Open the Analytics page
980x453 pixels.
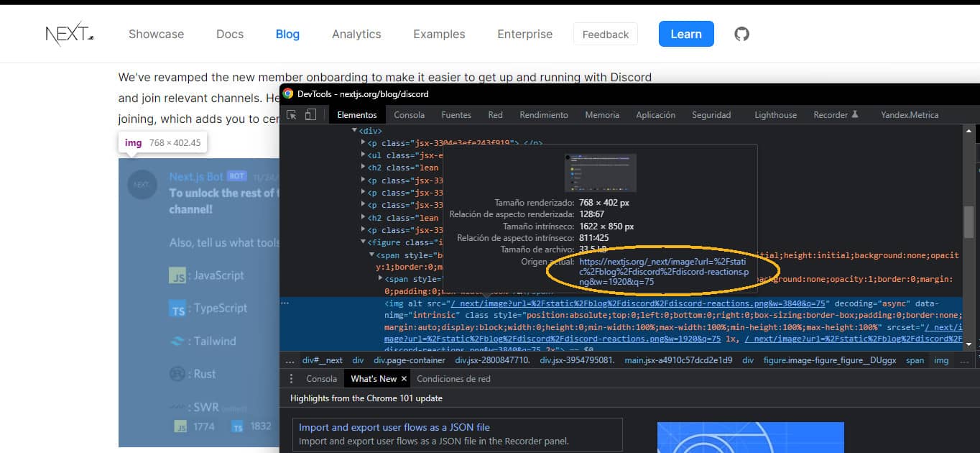[x=356, y=34]
